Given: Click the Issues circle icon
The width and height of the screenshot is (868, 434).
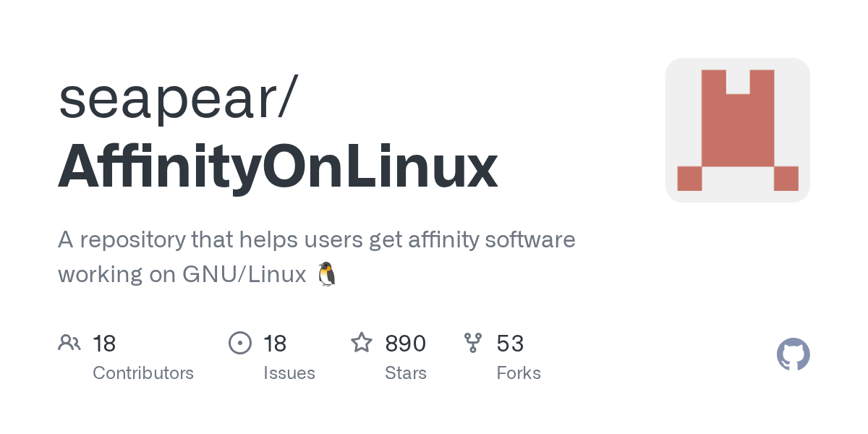Looking at the screenshot, I should (240, 343).
